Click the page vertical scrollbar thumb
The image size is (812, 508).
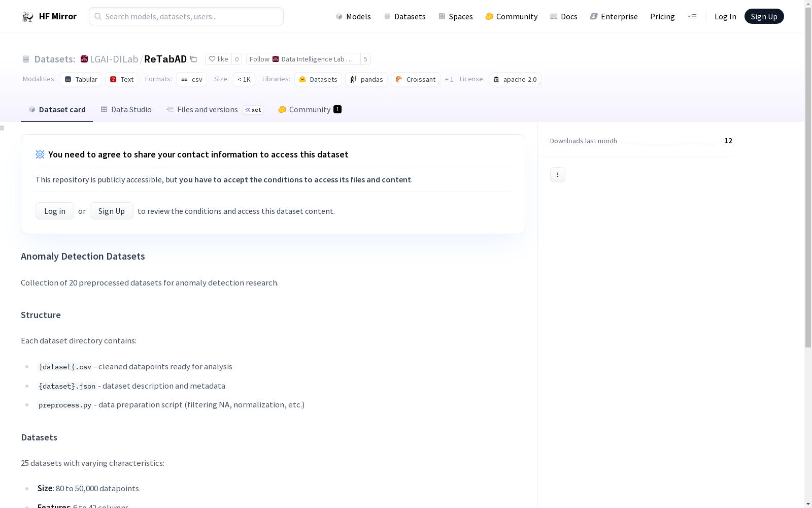[808, 178]
